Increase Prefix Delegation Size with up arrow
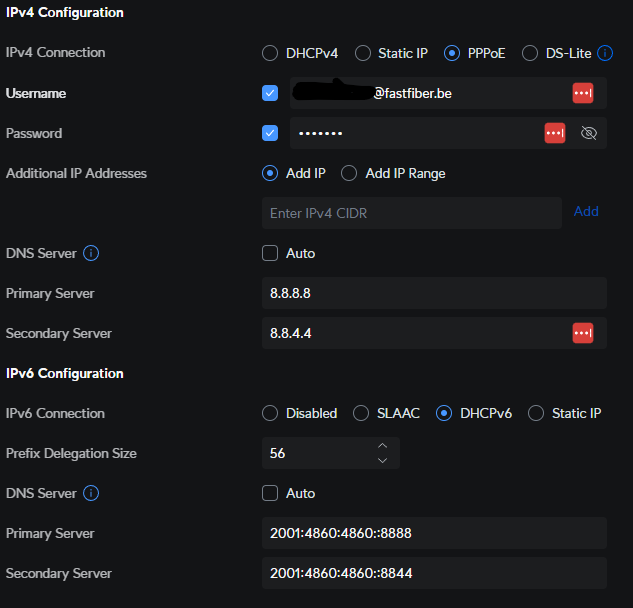The width and height of the screenshot is (633, 608). (x=382, y=446)
